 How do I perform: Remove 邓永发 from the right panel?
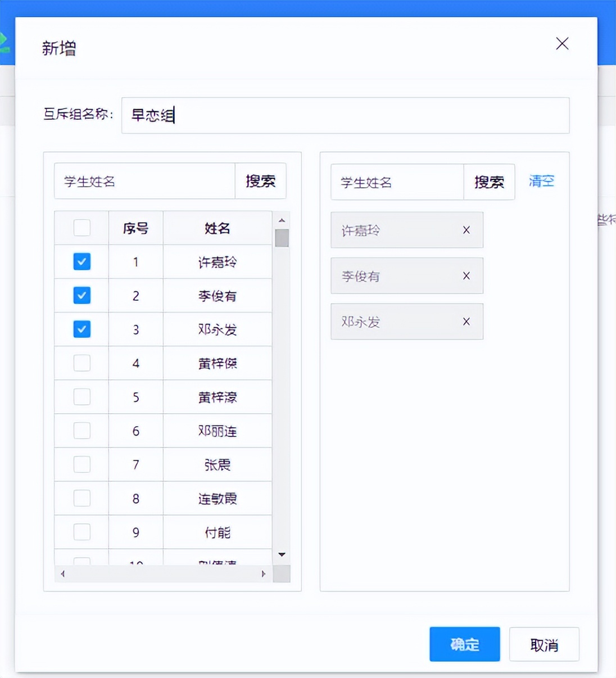(x=465, y=322)
